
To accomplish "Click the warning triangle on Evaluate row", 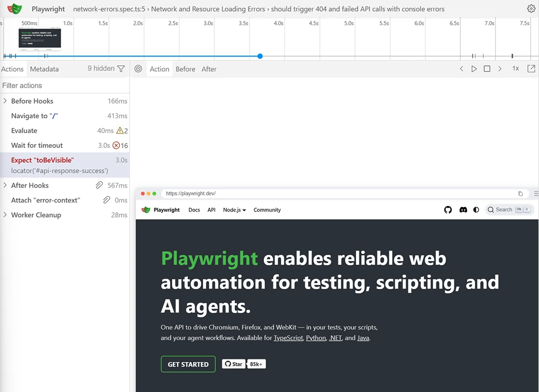I will [120, 130].
